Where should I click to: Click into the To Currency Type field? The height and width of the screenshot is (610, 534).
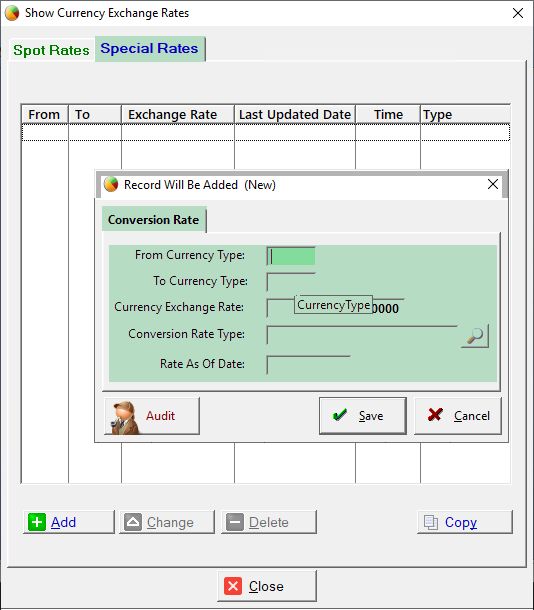291,282
